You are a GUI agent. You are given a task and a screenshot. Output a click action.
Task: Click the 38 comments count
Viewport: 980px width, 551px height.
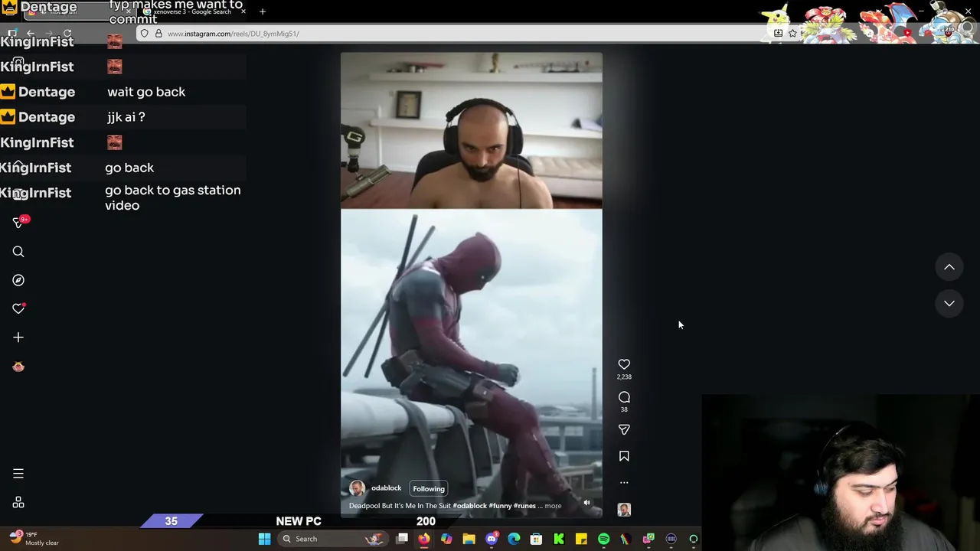624,409
